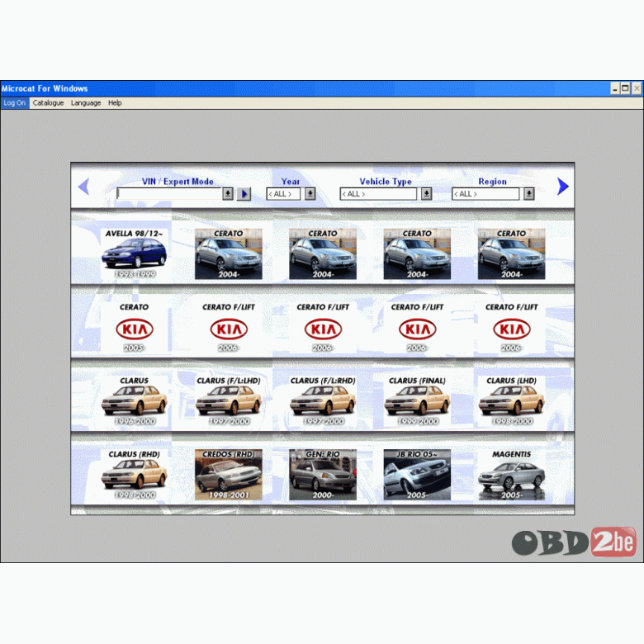Select the CLARUS 1996-2000 vehicle
The image size is (644, 644).
(x=135, y=401)
